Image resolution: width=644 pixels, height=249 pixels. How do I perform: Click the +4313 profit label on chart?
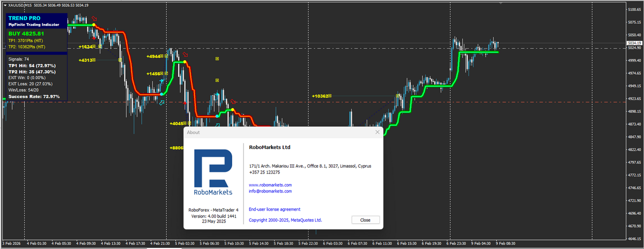coord(85,60)
